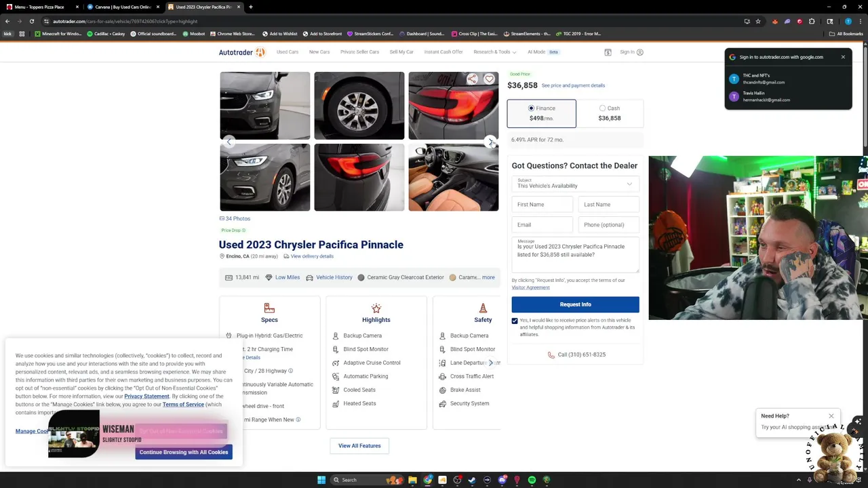Reload the browser page

click(31, 21)
